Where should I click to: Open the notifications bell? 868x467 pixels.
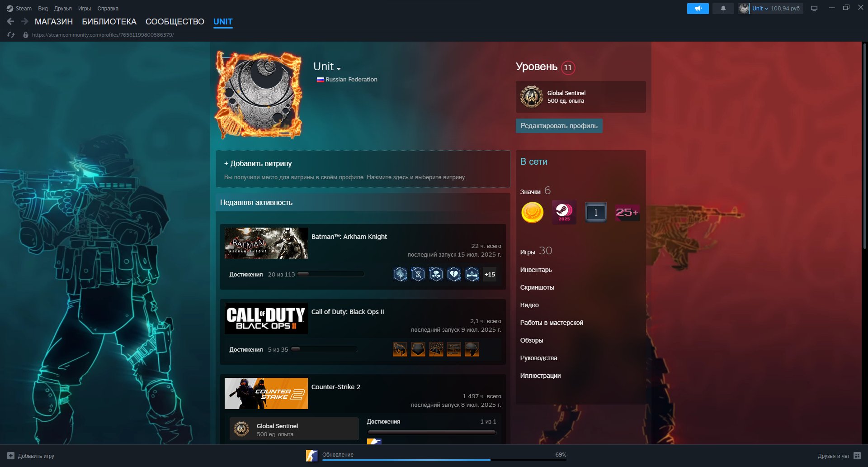point(723,9)
